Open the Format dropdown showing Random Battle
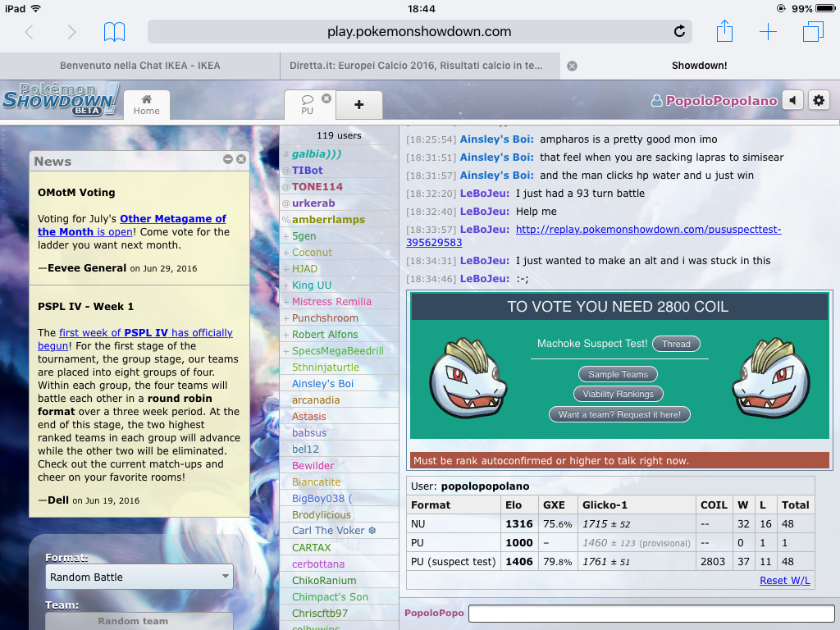840x630 pixels. click(x=139, y=577)
